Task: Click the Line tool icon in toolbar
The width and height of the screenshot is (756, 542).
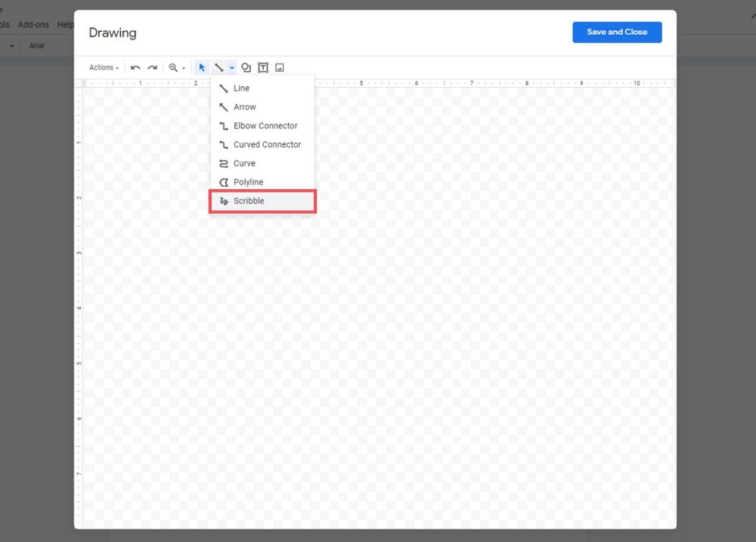Action: (x=219, y=67)
